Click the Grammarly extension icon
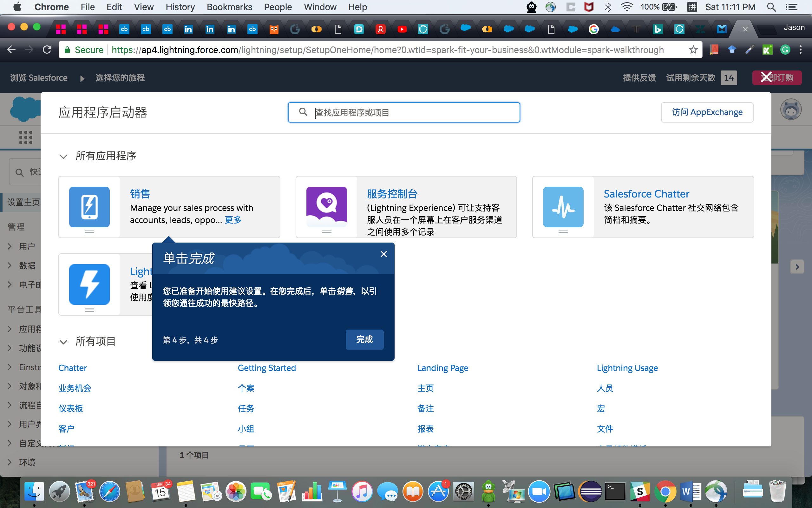This screenshot has height=508, width=812. point(785,50)
